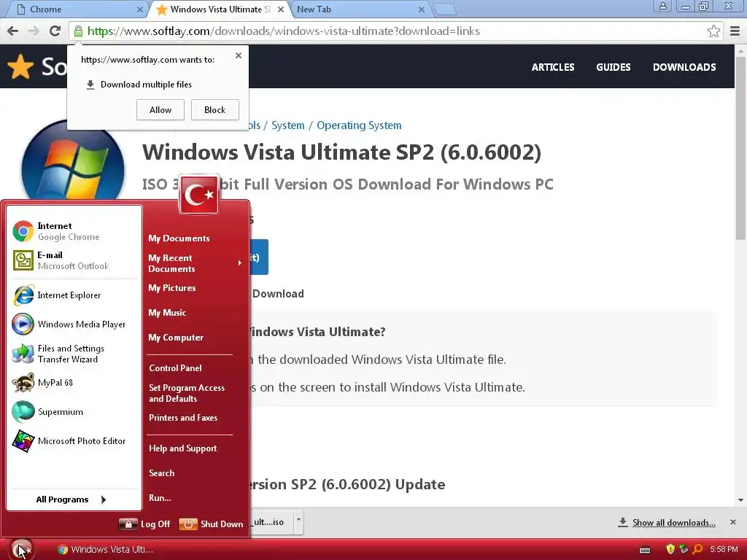Expand All Programs list
The height and width of the screenshot is (560, 747).
click(x=71, y=499)
